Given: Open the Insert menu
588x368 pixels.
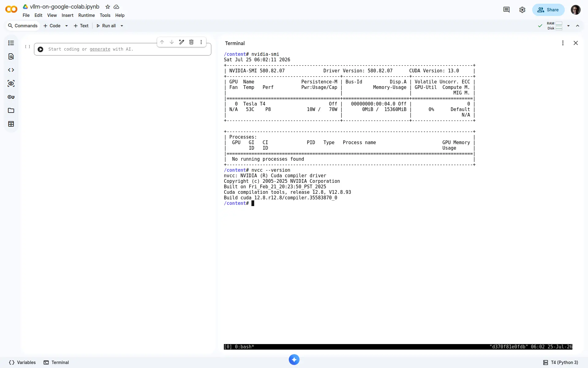Looking at the screenshot, I should point(67,15).
